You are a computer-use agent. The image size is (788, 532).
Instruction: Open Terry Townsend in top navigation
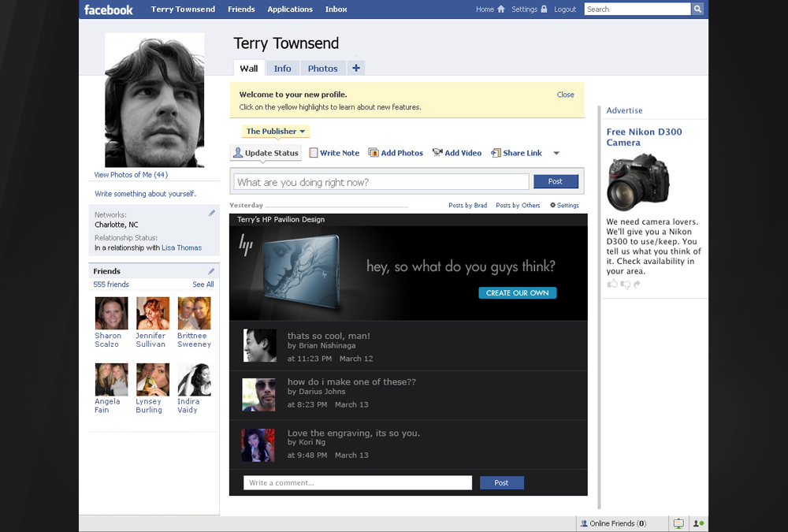click(183, 9)
